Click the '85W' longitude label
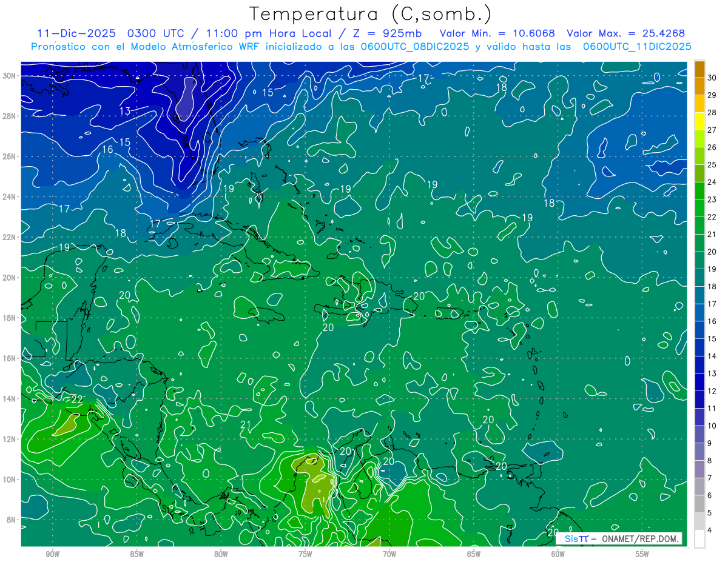This screenshot has width=728, height=562. [x=136, y=554]
